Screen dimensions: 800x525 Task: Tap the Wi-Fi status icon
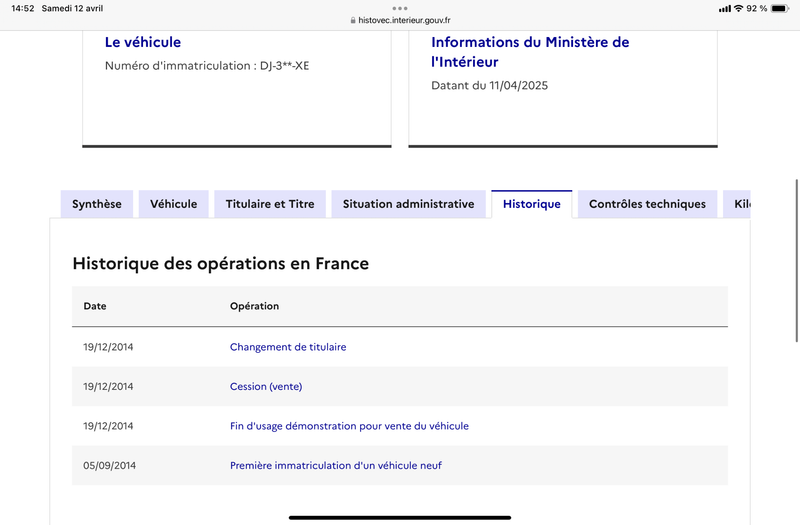tap(738, 8)
